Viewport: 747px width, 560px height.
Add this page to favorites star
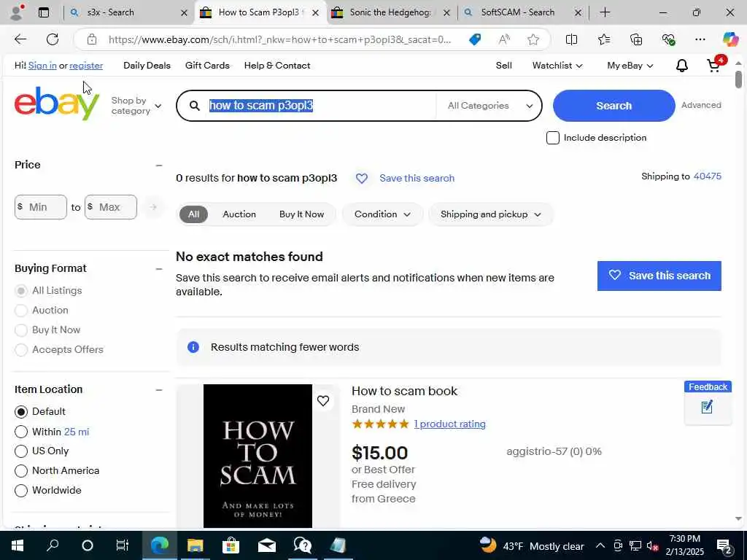coord(533,39)
